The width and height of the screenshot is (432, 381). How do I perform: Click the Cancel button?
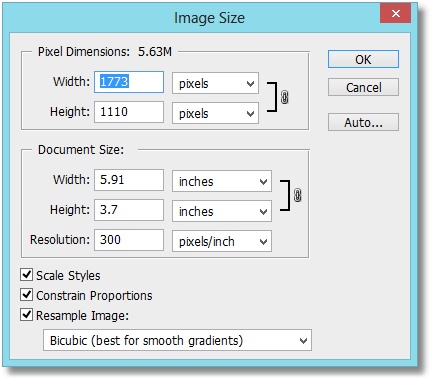[x=363, y=87]
